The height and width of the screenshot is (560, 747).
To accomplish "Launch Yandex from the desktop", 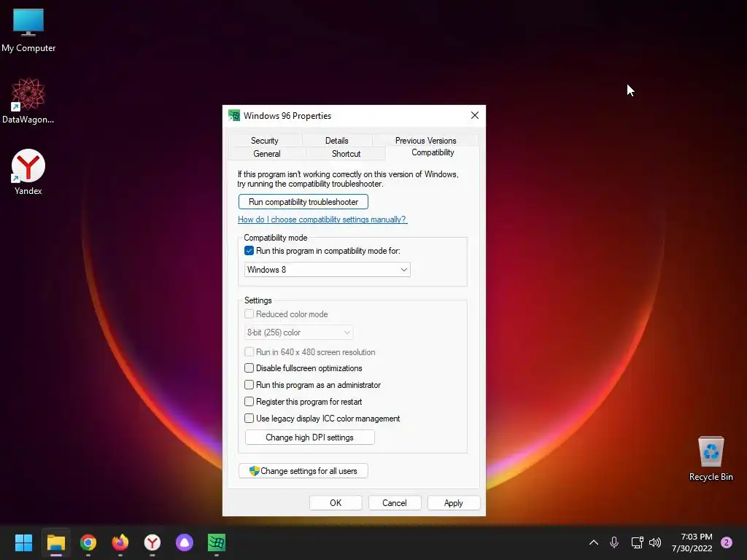I will click(x=28, y=172).
